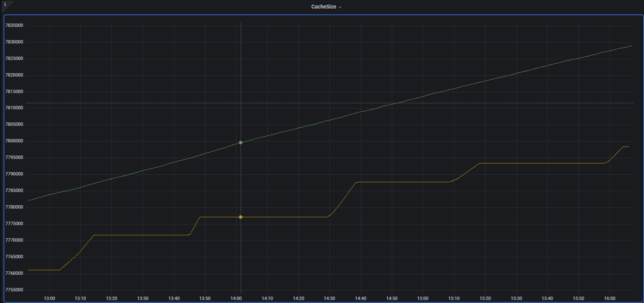The height and width of the screenshot is (303, 644).
Task: Click the 13:50 time axis label
Action: click(205, 298)
